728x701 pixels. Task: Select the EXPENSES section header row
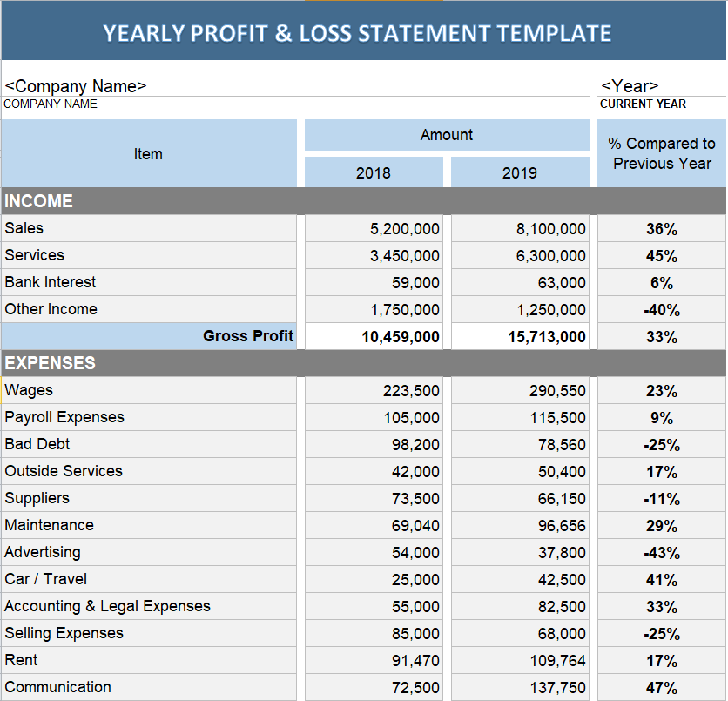(363, 363)
